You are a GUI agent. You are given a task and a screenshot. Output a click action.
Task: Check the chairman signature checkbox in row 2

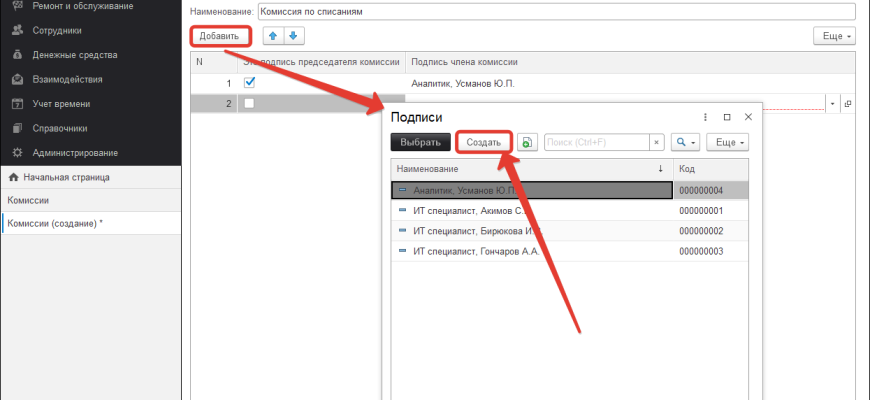coord(250,103)
